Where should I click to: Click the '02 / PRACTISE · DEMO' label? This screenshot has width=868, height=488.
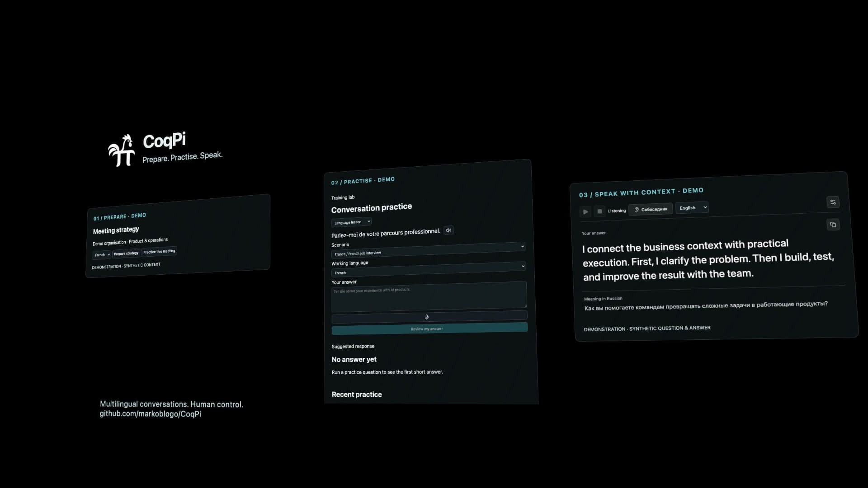click(363, 181)
